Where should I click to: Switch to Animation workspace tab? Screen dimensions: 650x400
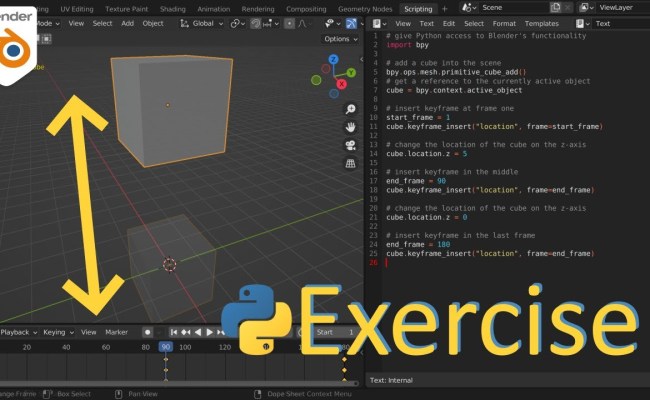[214, 9]
